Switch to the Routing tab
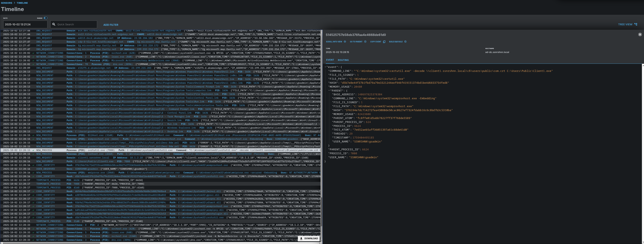This screenshot has height=244, width=644. (343, 60)
